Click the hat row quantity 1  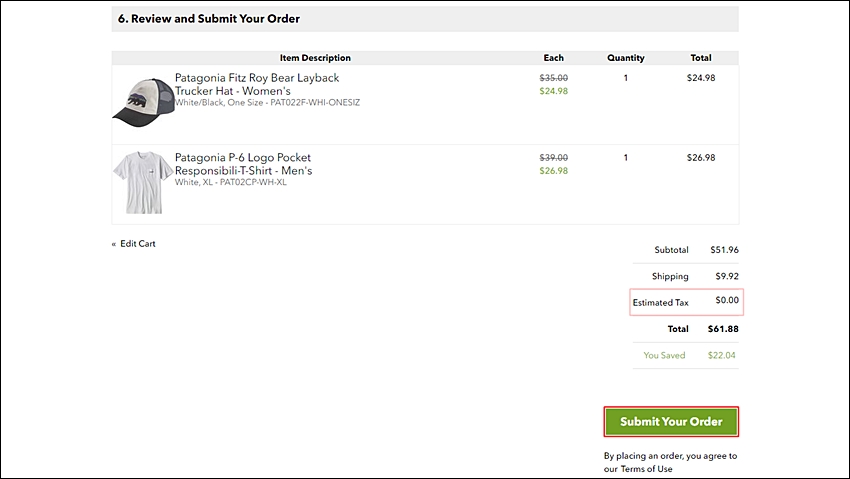[x=626, y=78]
